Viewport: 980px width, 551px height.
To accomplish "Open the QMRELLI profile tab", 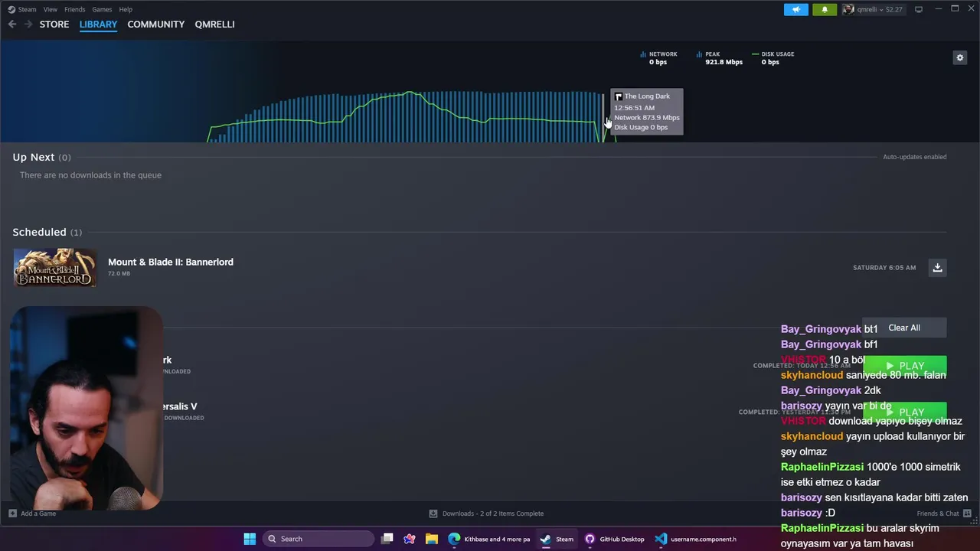I will point(214,24).
